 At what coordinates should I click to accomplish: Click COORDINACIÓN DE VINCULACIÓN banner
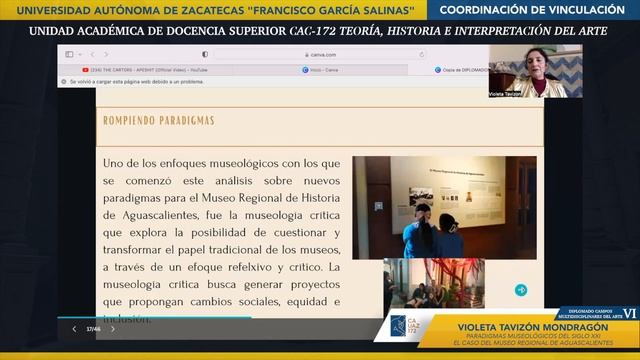coord(532,10)
